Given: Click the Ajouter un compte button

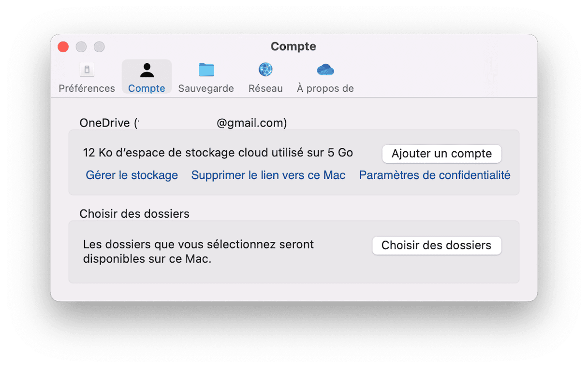Looking at the screenshot, I should click(x=441, y=154).
